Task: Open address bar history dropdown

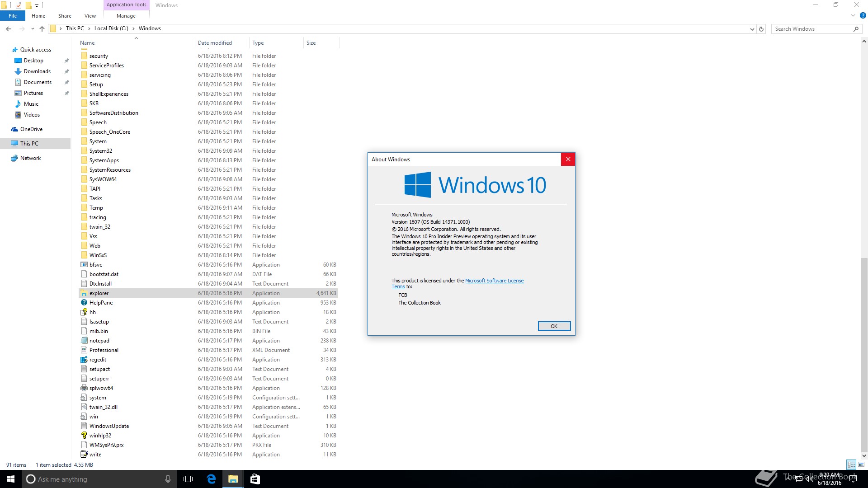Action: 752,29
